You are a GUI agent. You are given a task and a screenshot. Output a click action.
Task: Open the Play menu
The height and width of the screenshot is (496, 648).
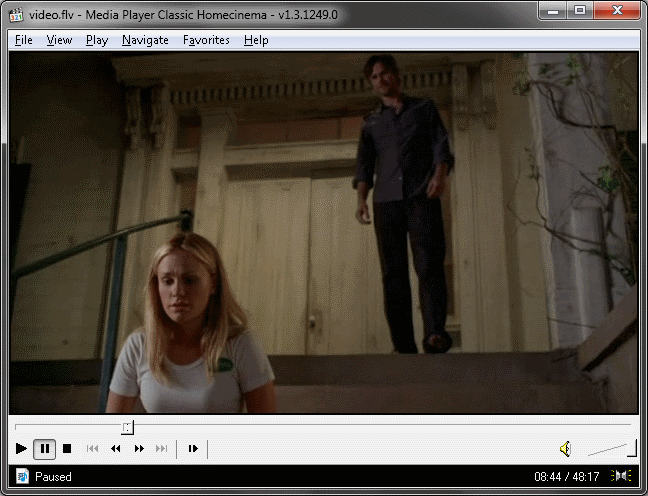point(97,40)
